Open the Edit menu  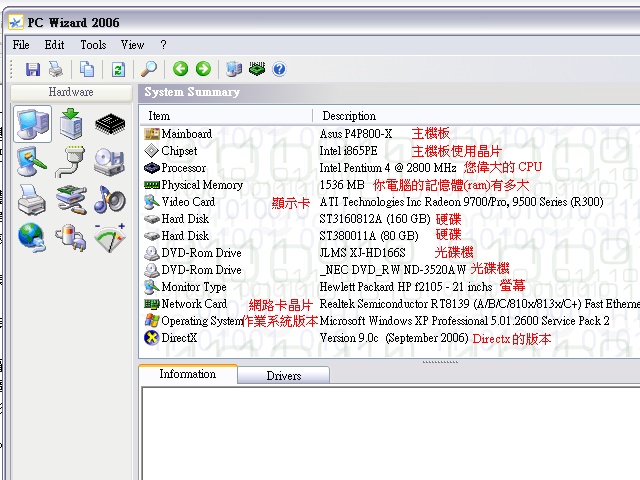tap(54, 44)
